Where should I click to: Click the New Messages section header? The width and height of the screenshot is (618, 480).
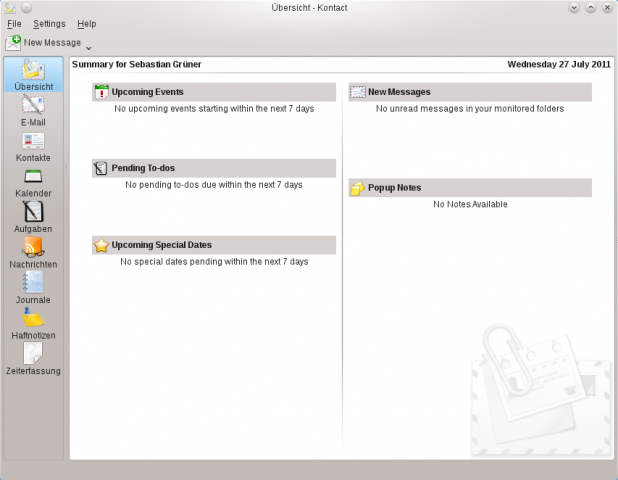399,92
